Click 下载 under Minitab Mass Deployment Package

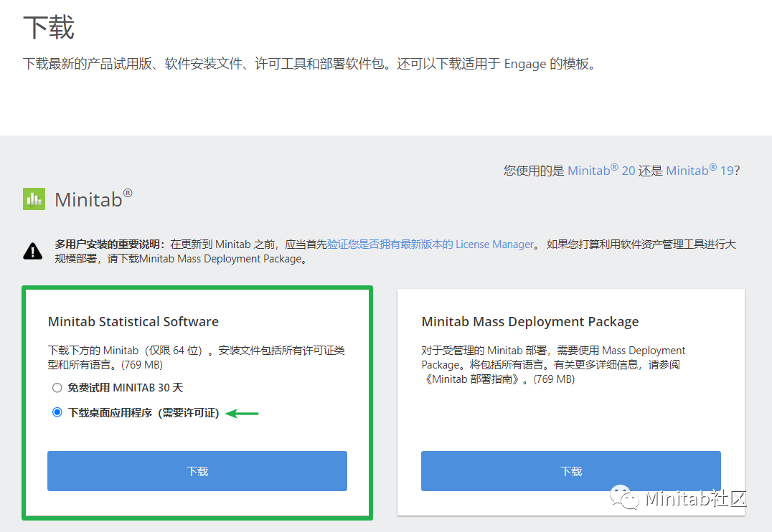click(570, 471)
